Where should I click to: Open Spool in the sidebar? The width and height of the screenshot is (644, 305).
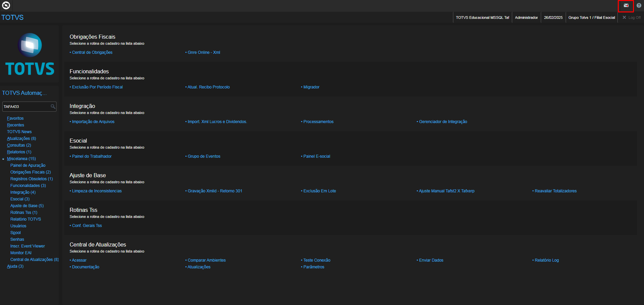click(x=15, y=233)
